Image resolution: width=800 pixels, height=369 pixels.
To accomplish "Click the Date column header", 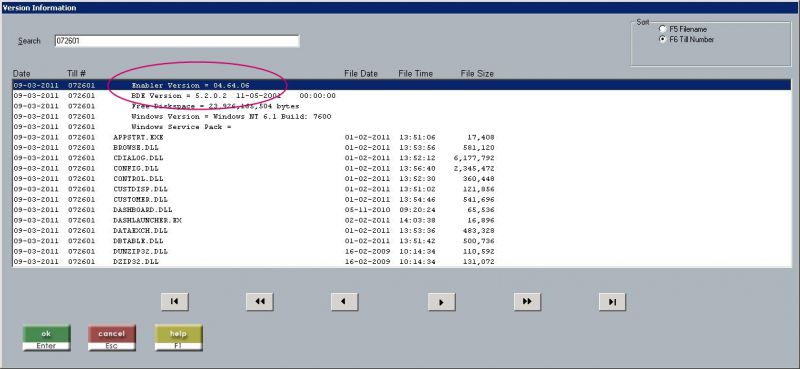I will pyautogui.click(x=22, y=73).
